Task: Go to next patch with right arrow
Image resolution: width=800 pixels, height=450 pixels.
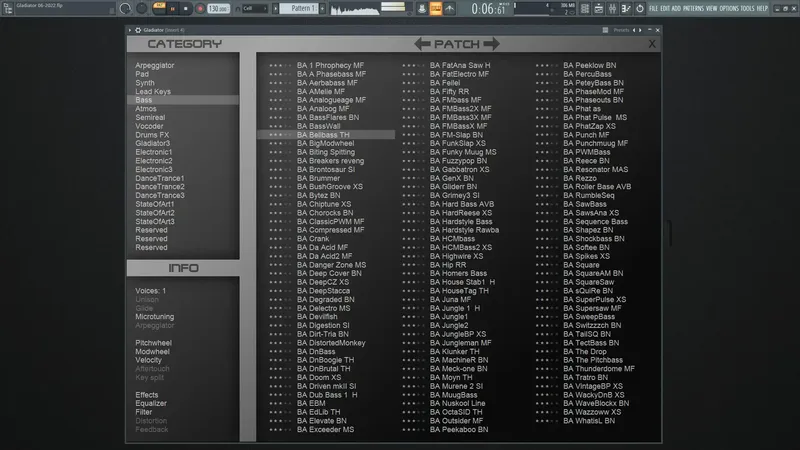Action: coord(491,44)
